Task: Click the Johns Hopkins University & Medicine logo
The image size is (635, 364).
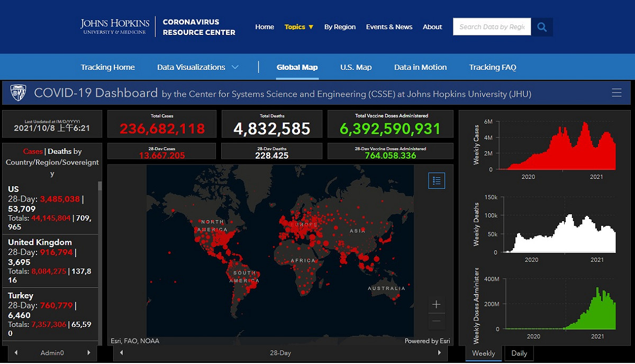Action: click(x=115, y=26)
